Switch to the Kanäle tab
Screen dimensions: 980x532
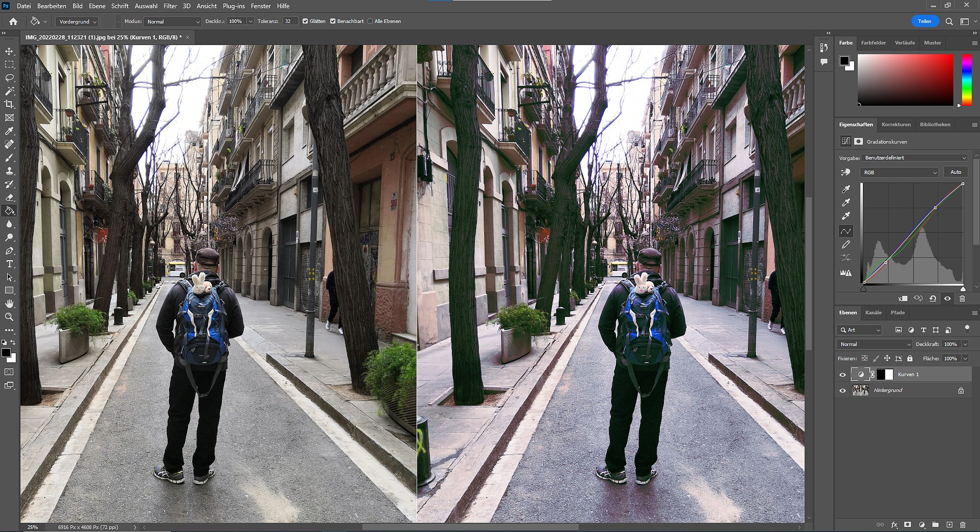pos(873,313)
